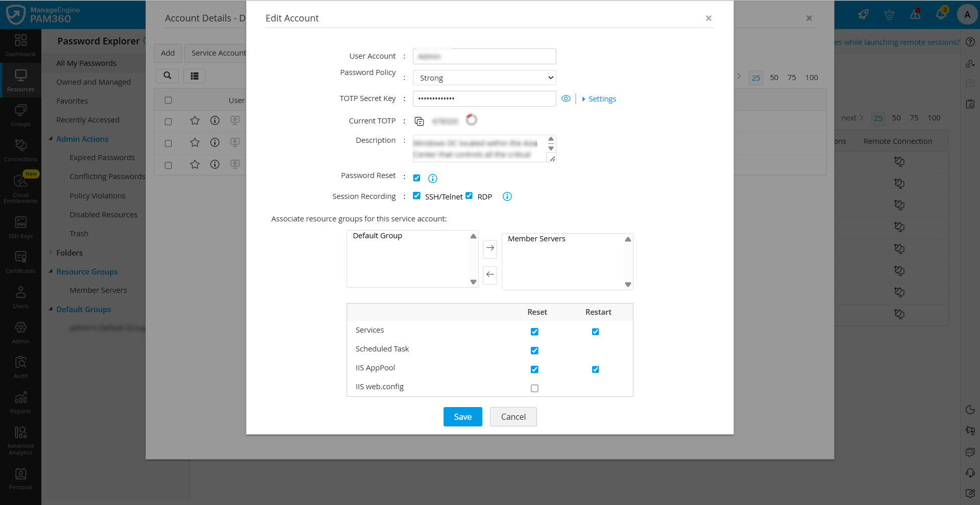Move group left with arrow button
Image resolution: width=980 pixels, height=505 pixels.
490,275
